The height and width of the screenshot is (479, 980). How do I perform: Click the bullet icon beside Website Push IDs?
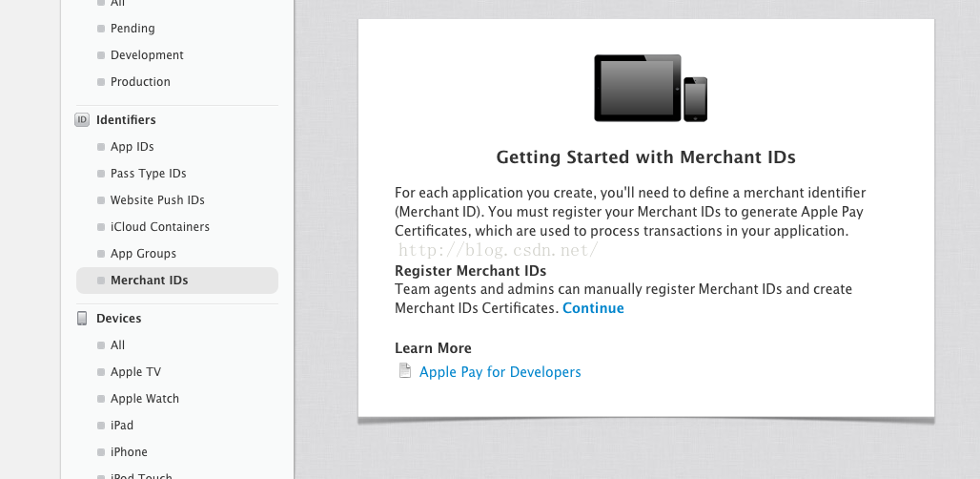click(x=101, y=200)
